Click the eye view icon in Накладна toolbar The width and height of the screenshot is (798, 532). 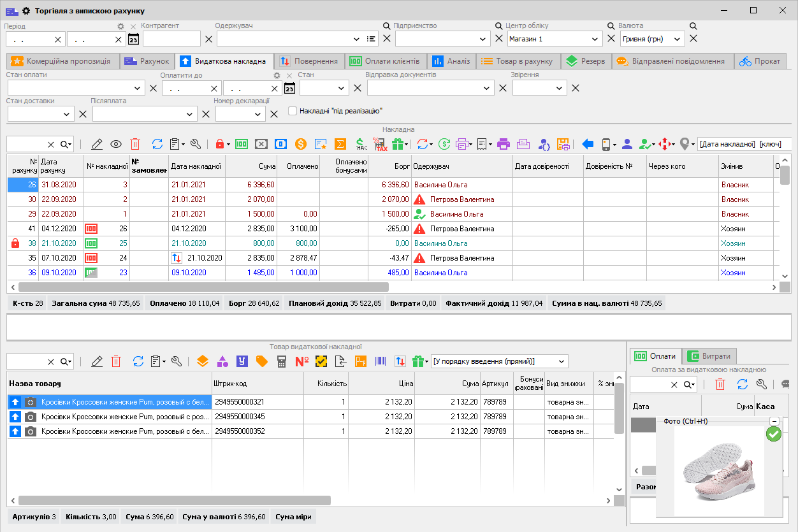[x=116, y=144]
